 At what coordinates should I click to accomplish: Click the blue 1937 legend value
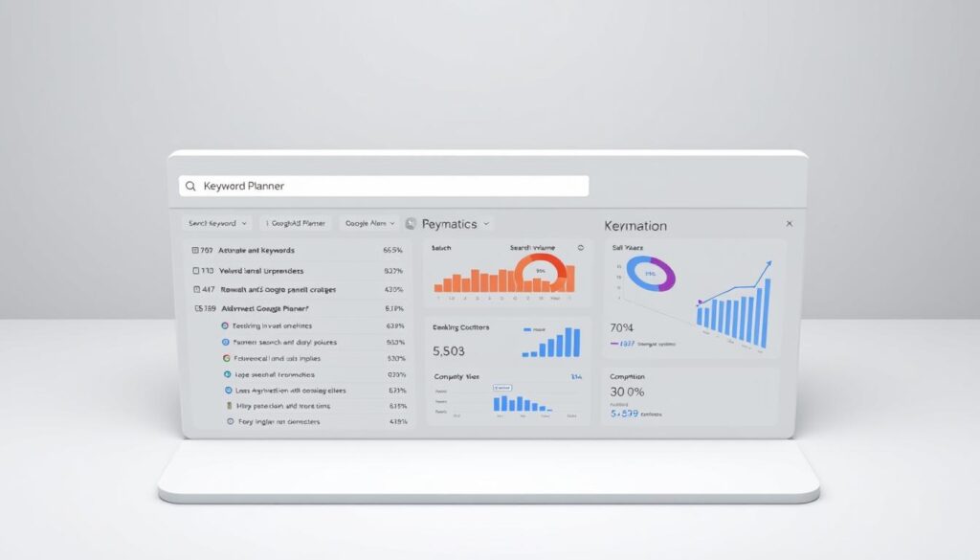pos(627,344)
